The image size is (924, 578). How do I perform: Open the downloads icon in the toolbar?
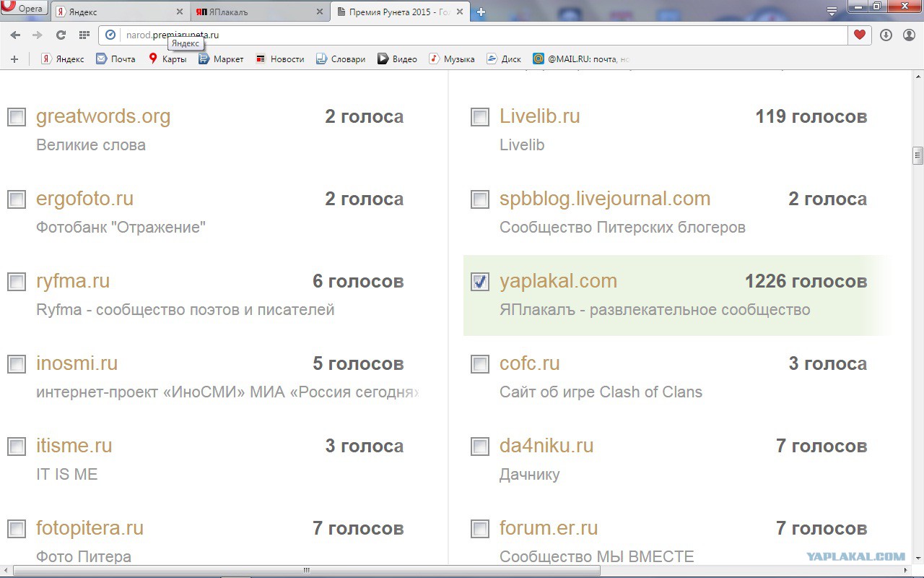pos(886,35)
